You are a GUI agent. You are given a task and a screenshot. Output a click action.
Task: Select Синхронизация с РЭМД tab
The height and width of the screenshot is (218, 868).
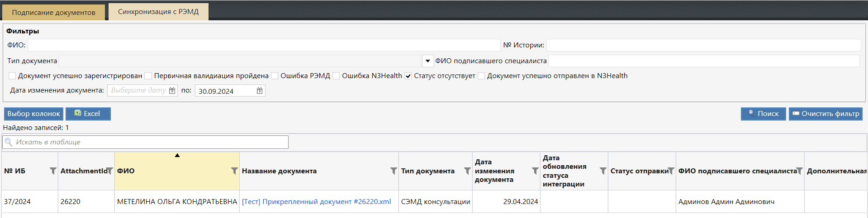(158, 12)
